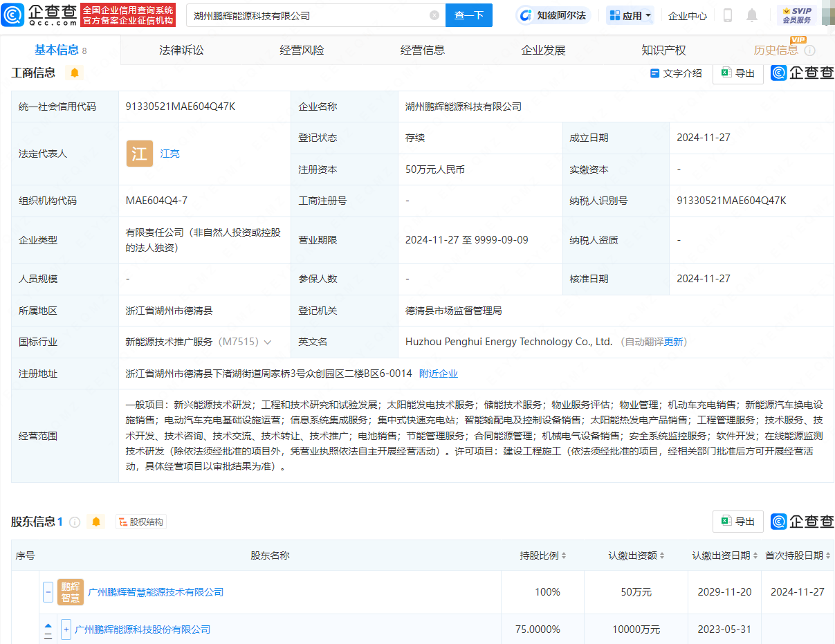The image size is (835, 644).
Task: Clear the search box with X icon
Action: click(x=434, y=15)
